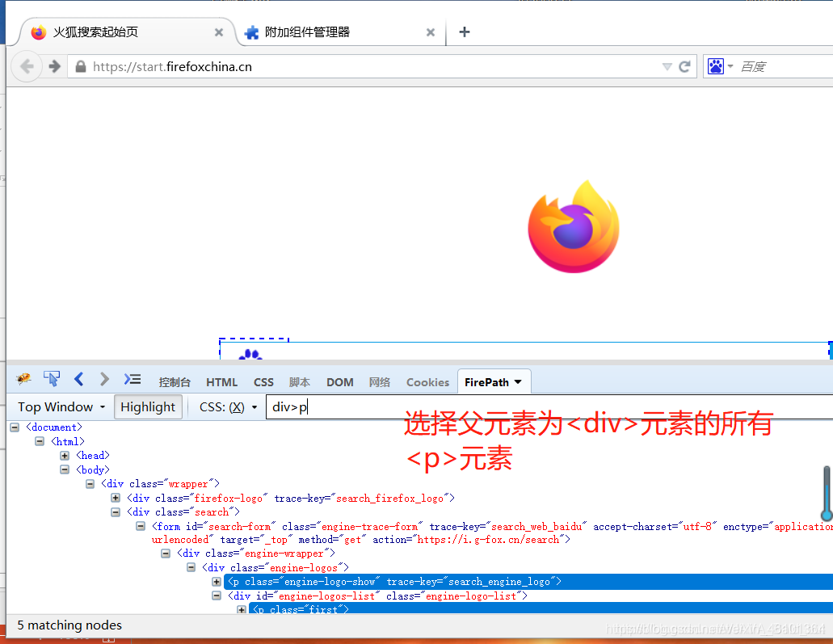
Task: Click the '5 matching nodes' status text
Action: pos(69,625)
